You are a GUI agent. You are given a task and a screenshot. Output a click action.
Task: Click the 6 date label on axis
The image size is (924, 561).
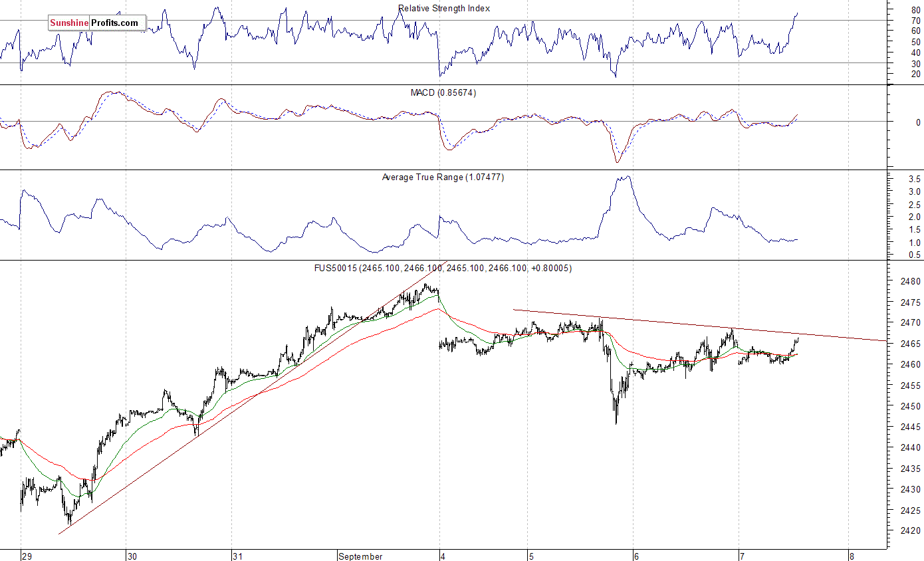pyautogui.click(x=636, y=556)
